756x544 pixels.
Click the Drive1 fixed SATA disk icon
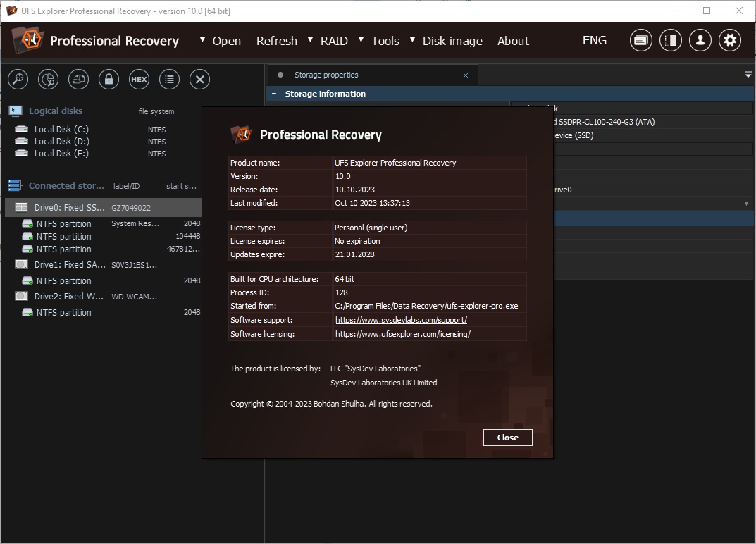(x=21, y=264)
